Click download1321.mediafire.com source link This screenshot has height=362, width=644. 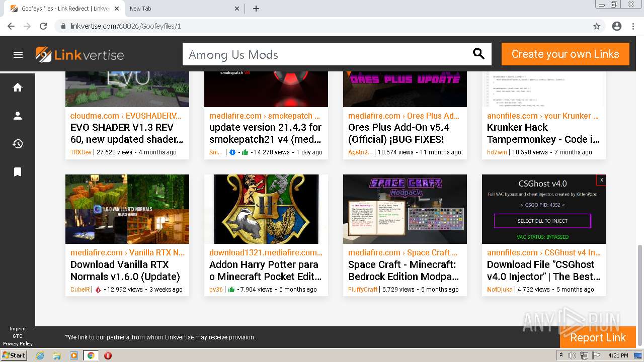tap(266, 253)
